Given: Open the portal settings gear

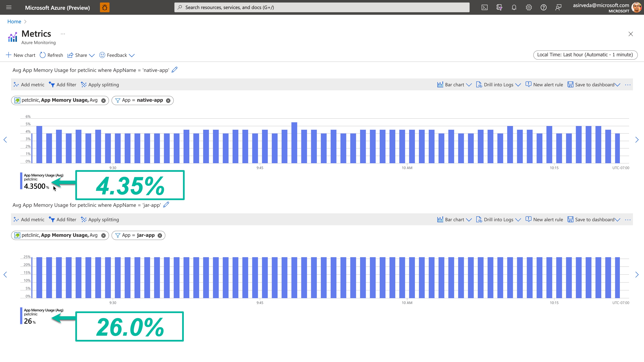Looking at the screenshot, I should (x=528, y=8).
